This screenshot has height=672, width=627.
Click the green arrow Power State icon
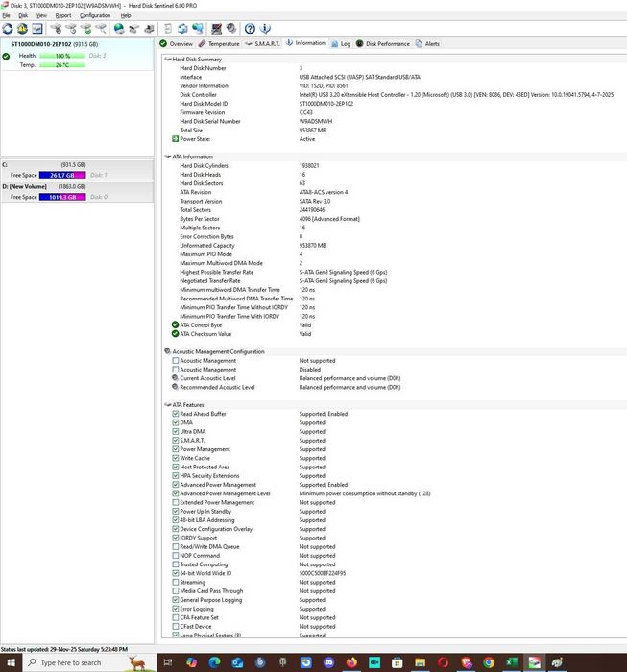pyautogui.click(x=175, y=139)
